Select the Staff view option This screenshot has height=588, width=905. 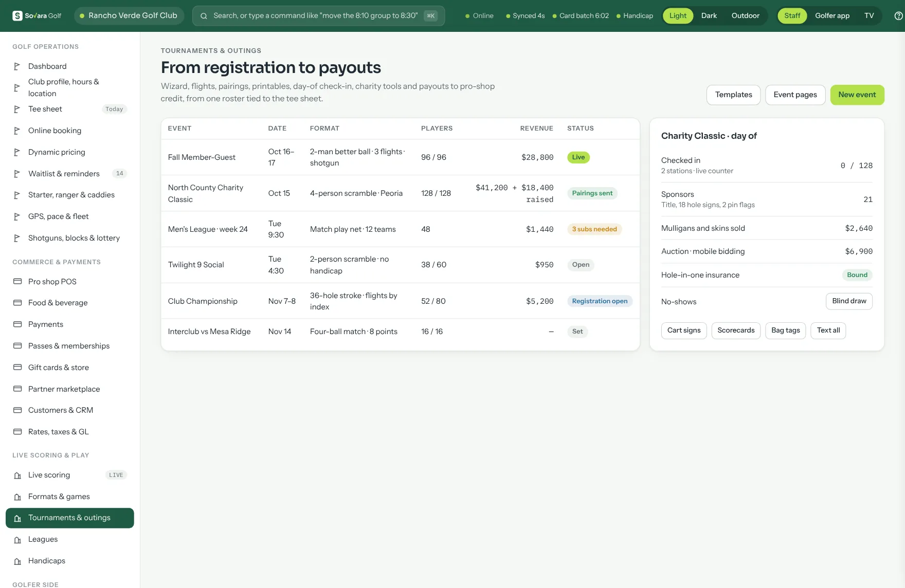coord(792,16)
